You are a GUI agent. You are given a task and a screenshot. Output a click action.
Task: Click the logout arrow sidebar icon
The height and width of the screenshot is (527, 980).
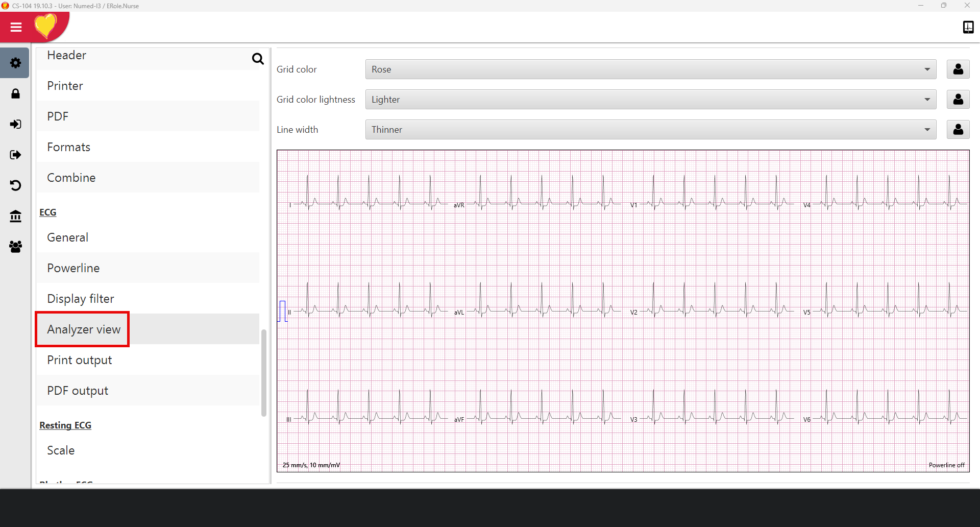[15, 155]
